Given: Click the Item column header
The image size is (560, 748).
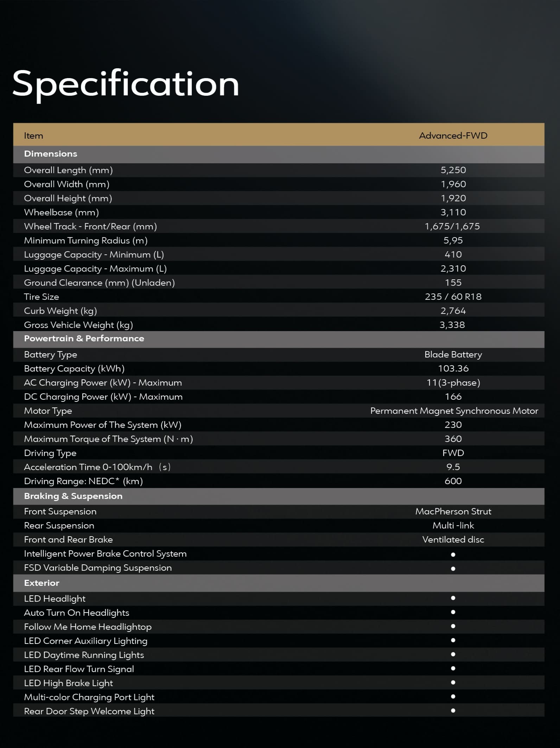Looking at the screenshot, I should [x=33, y=136].
